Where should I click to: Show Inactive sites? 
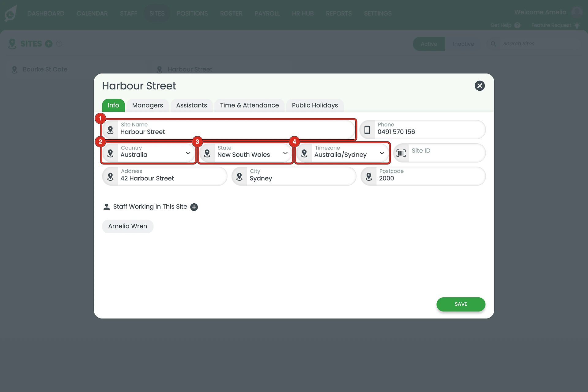[x=463, y=44]
